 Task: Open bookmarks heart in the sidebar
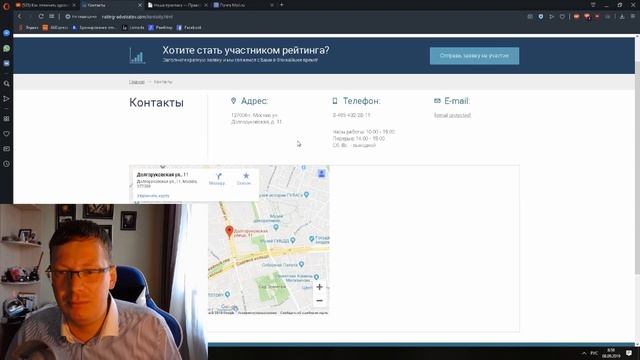click(6, 134)
